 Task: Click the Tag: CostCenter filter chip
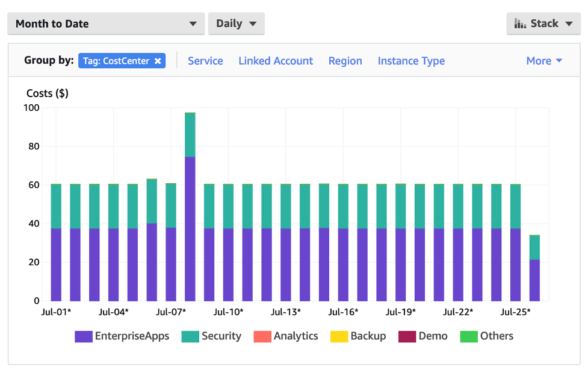122,61
